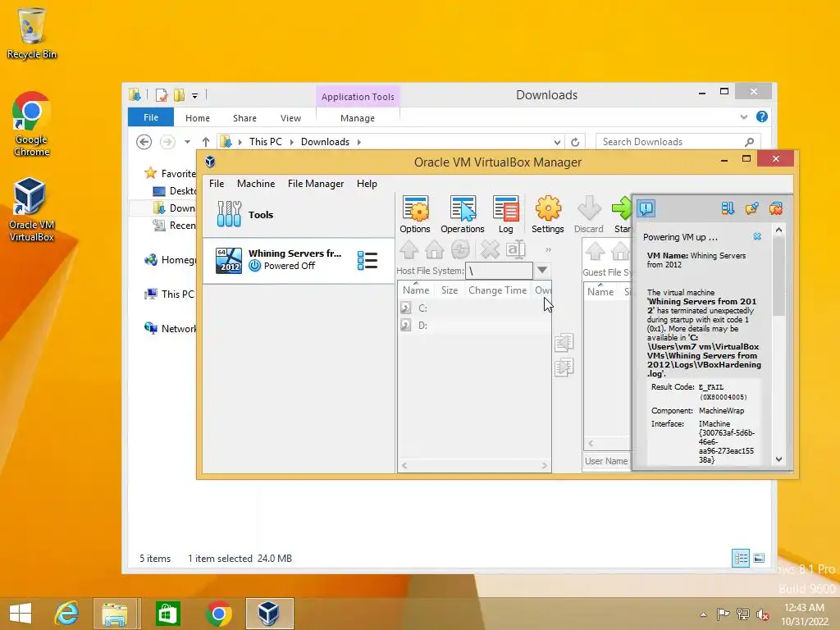Go to guest home folder icon

pyautogui.click(x=620, y=251)
